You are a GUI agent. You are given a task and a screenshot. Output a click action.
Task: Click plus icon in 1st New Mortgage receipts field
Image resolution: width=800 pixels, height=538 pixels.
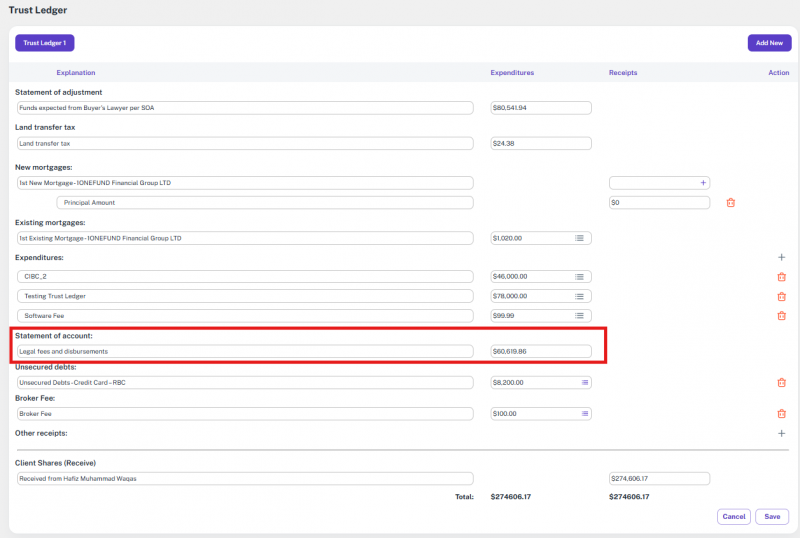[703, 183]
